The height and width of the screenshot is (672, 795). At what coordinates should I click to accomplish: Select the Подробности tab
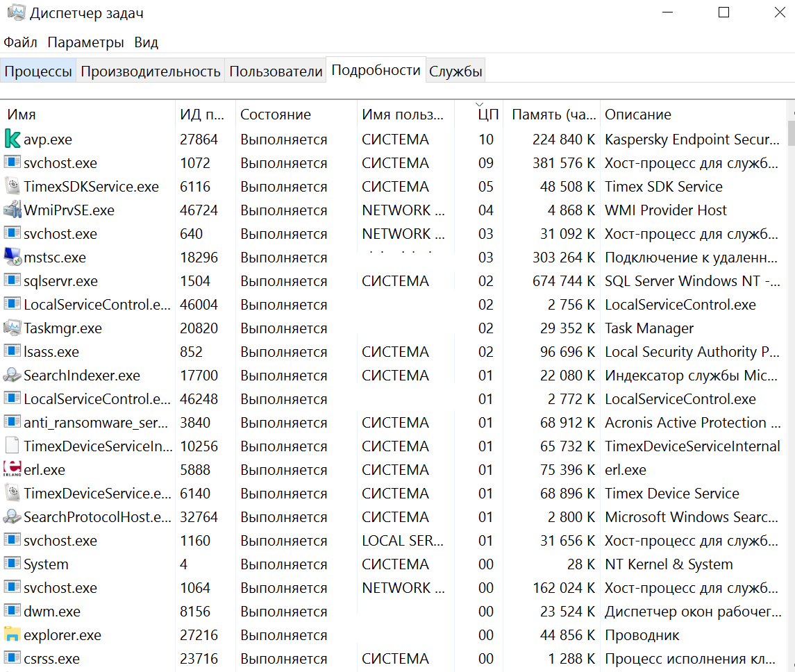[376, 70]
